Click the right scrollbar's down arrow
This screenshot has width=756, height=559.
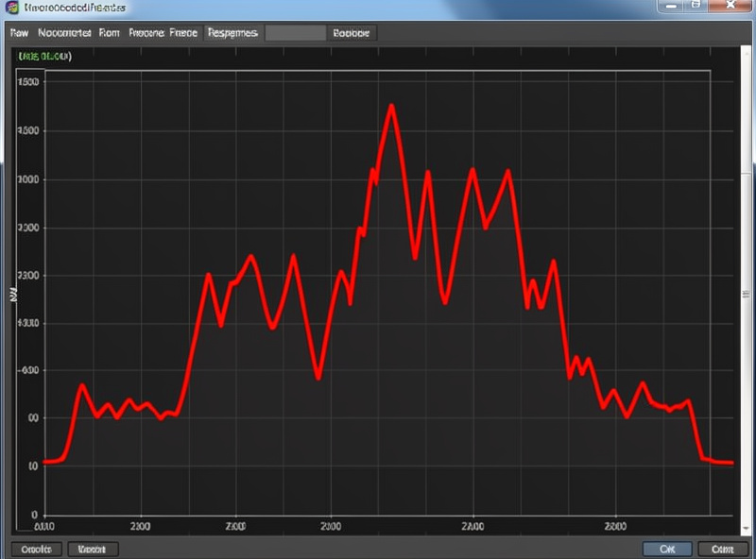click(747, 529)
